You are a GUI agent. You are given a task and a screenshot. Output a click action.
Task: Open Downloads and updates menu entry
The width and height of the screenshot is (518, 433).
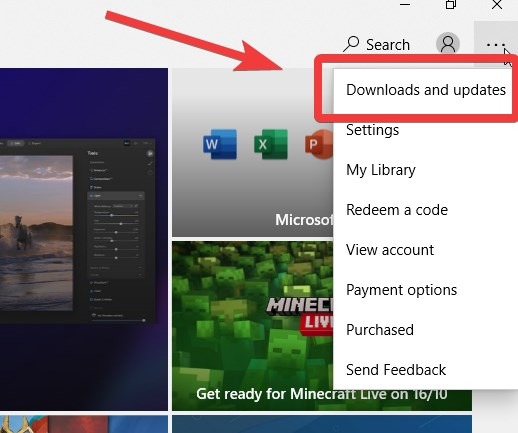click(x=425, y=90)
